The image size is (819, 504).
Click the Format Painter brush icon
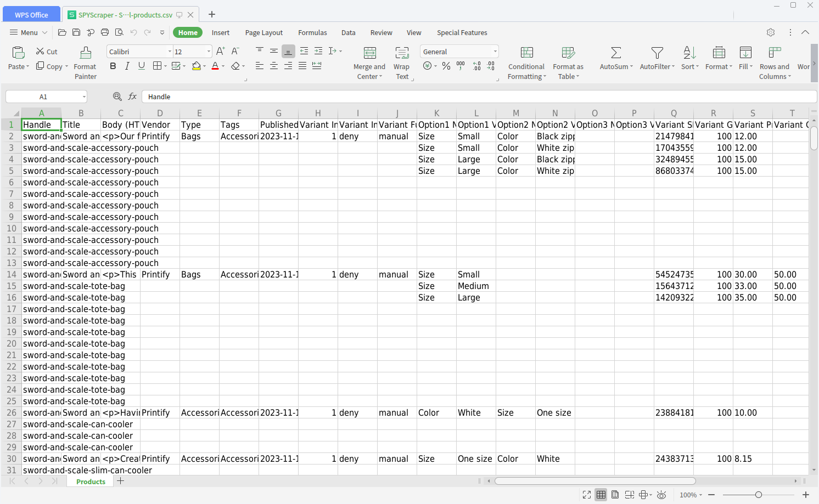click(86, 53)
